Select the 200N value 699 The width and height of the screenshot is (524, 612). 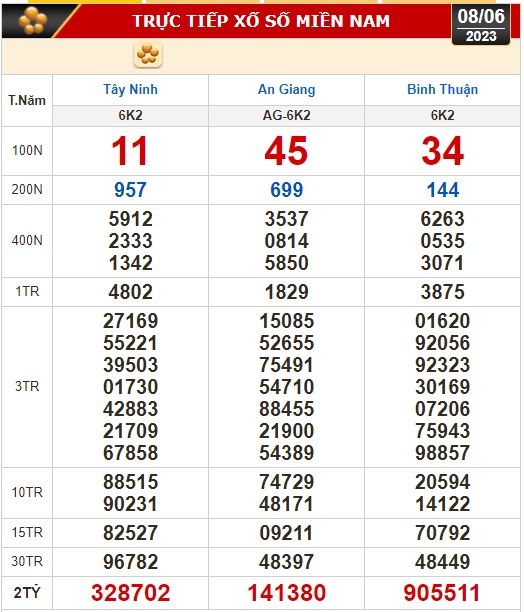pos(286,190)
